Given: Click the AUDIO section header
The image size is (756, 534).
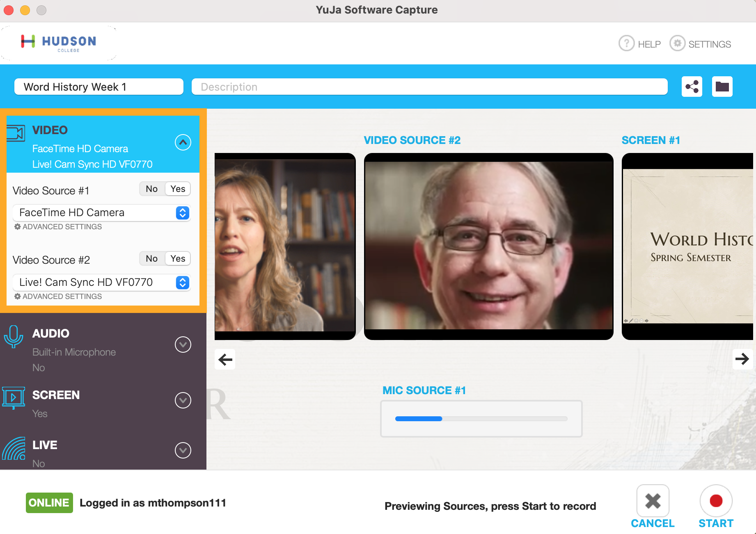Looking at the screenshot, I should pyautogui.click(x=51, y=333).
